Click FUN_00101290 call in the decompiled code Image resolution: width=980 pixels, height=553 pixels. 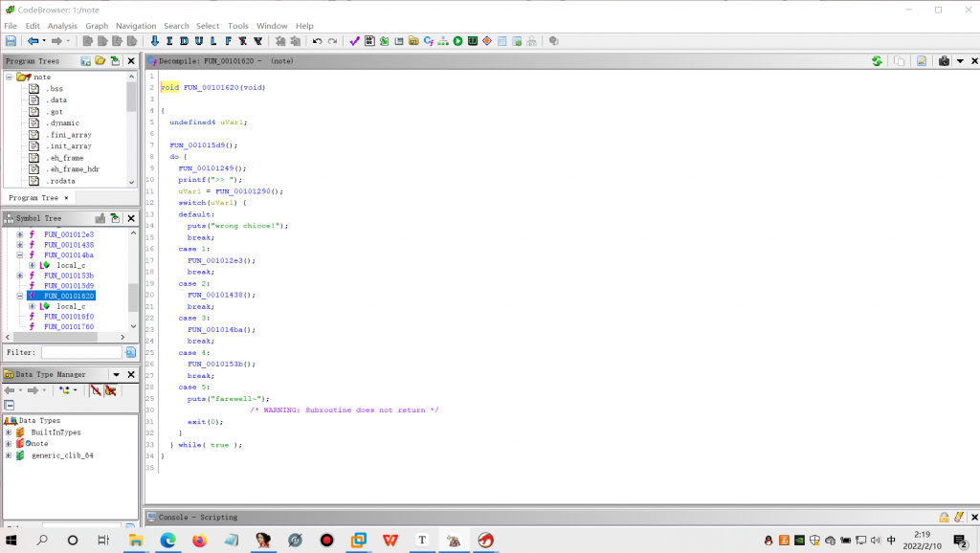(244, 191)
